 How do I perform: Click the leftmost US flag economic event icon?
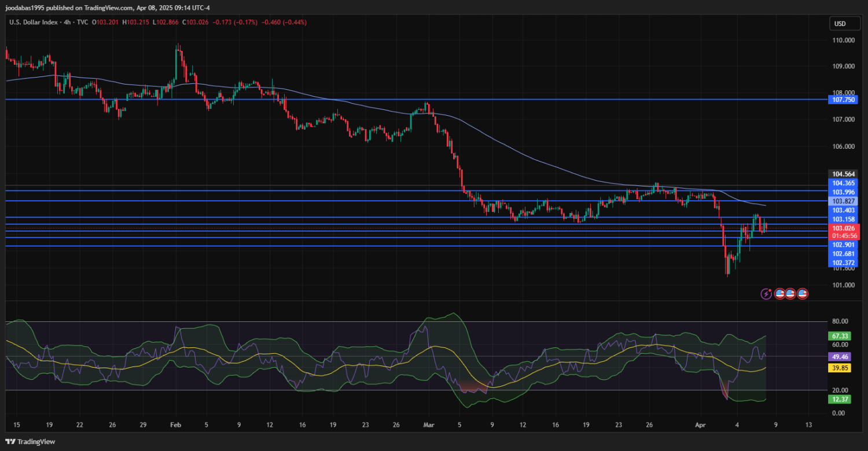click(x=779, y=294)
